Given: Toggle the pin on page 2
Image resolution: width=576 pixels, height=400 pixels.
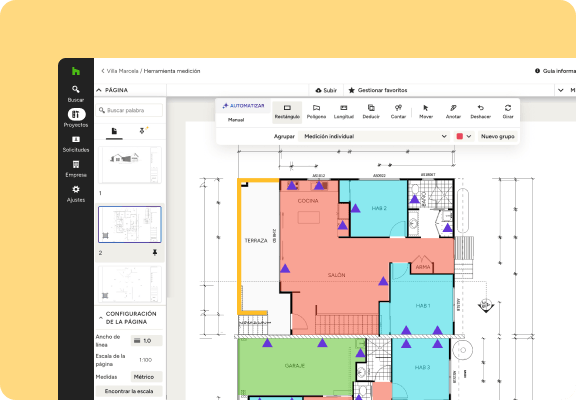Looking at the screenshot, I should coord(155,252).
